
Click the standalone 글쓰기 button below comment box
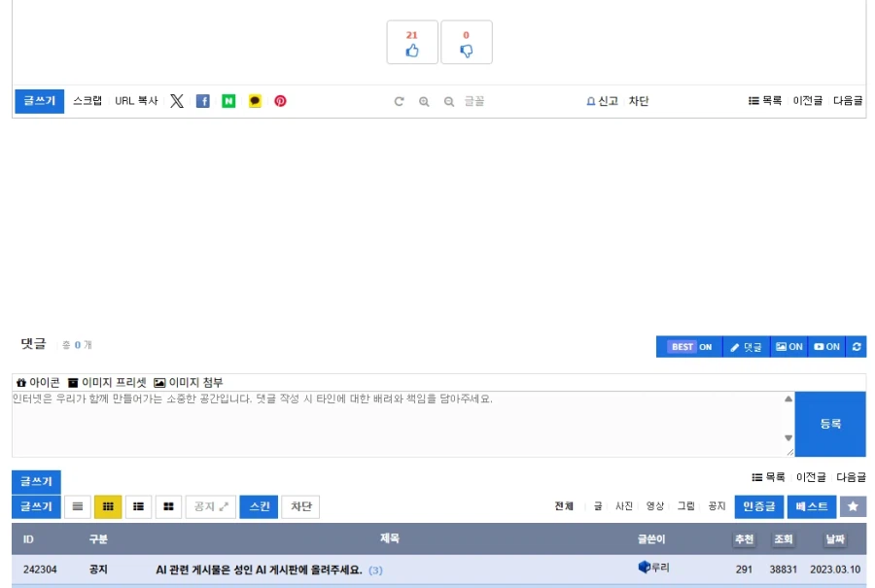36,481
